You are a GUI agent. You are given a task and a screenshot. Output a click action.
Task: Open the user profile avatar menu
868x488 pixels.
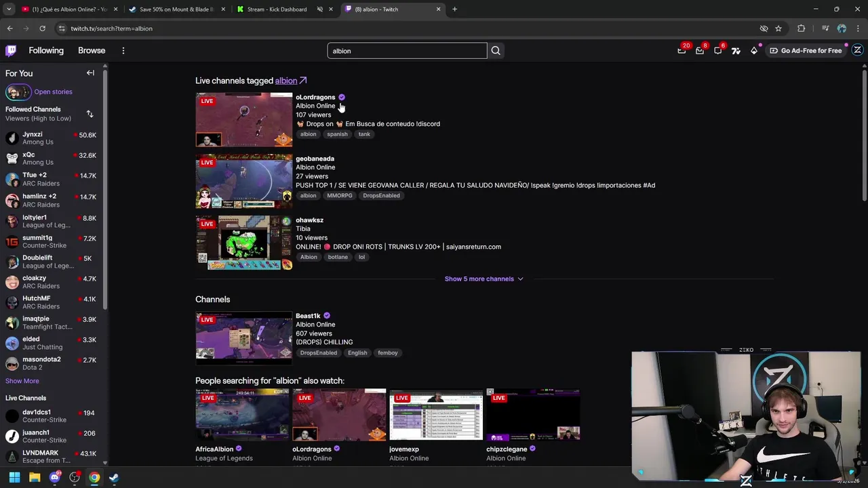pyautogui.click(x=857, y=50)
